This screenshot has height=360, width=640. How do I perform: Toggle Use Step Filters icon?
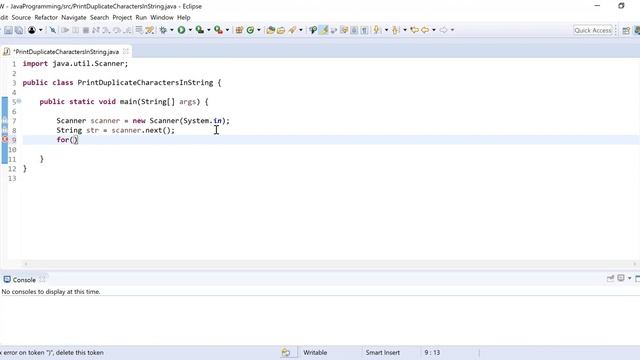150,30
